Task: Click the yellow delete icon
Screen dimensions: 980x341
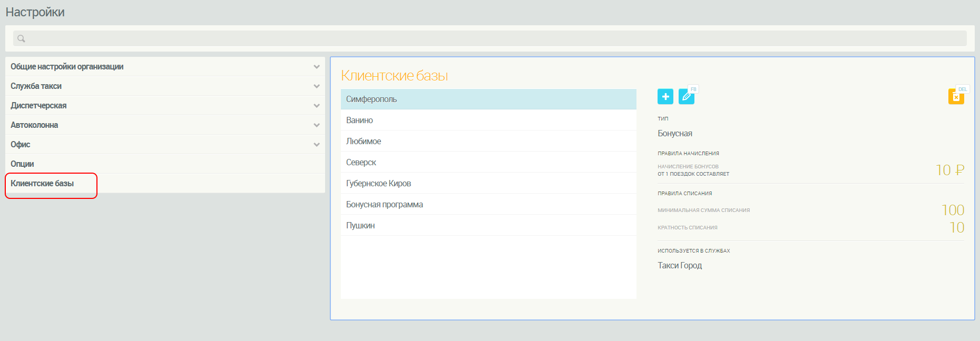Action: click(956, 97)
